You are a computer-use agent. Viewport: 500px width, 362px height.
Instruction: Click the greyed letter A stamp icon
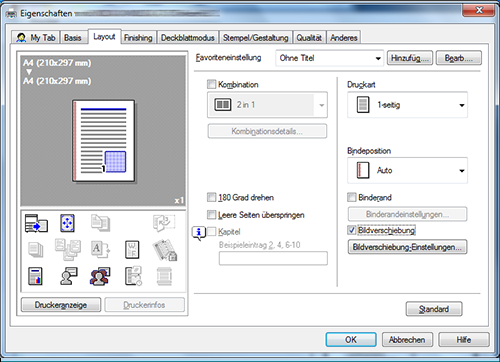coord(100,250)
